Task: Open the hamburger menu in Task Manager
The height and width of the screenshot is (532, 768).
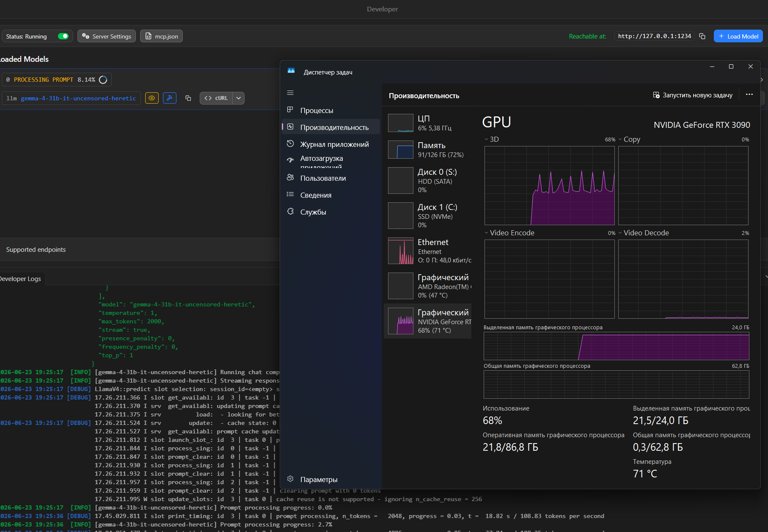Action: [x=290, y=93]
